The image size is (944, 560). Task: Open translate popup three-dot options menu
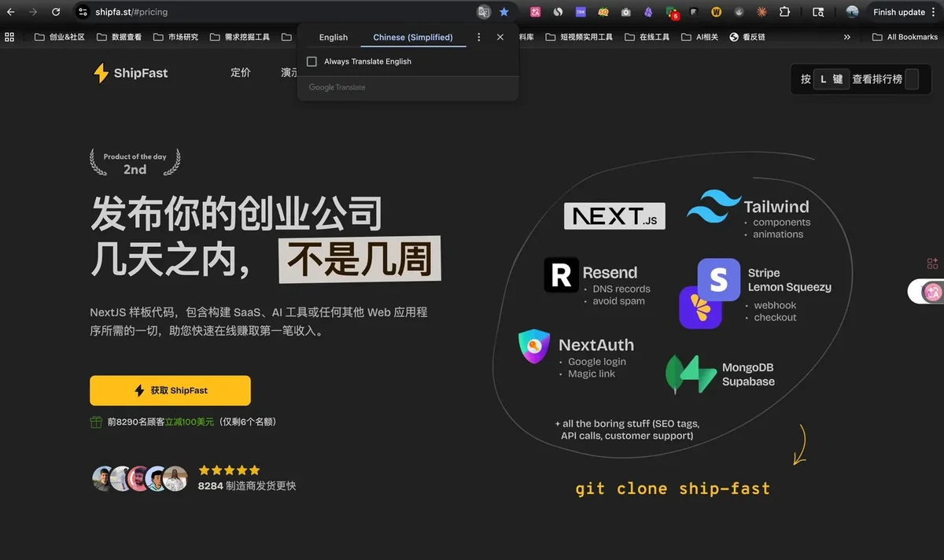[x=478, y=37]
